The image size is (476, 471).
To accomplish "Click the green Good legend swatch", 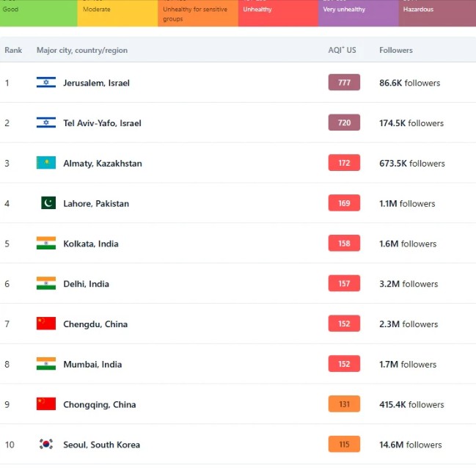I will click(x=38, y=12).
